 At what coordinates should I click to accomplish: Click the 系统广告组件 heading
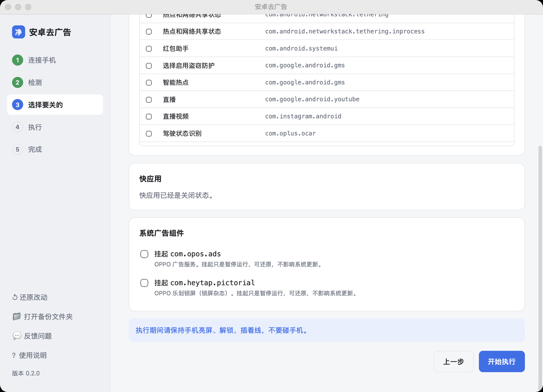(162, 233)
